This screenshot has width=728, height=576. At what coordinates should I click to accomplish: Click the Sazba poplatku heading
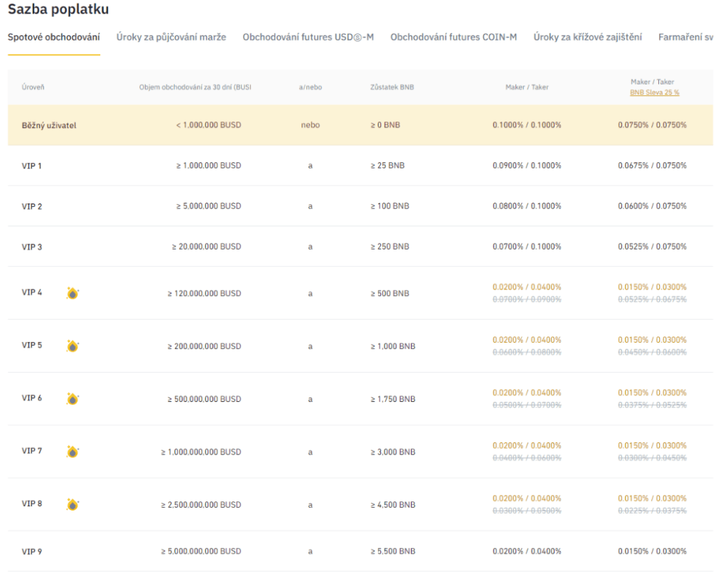click(x=58, y=9)
